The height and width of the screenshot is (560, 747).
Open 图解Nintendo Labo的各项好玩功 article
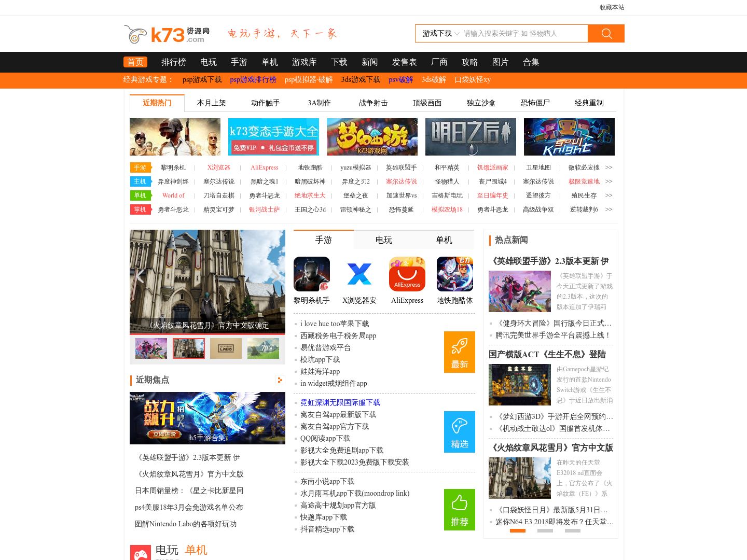click(x=186, y=524)
